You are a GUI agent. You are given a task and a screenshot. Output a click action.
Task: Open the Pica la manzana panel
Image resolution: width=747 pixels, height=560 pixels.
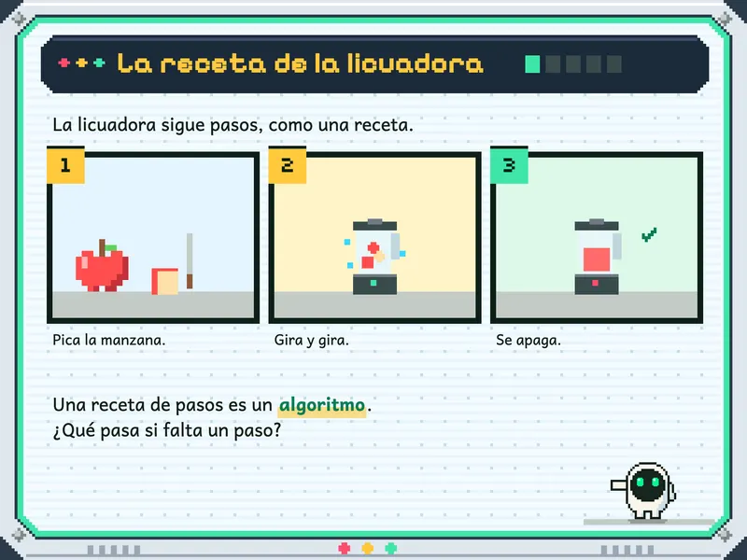(x=153, y=237)
